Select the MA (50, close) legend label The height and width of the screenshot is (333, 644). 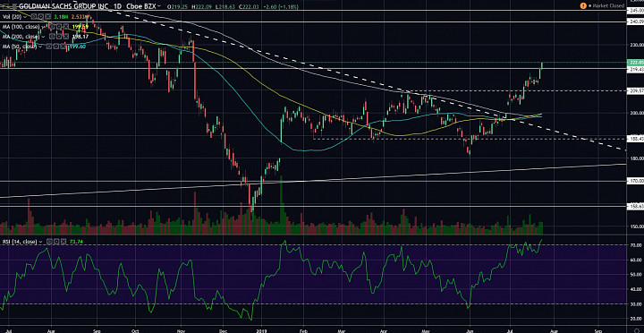pyautogui.click(x=20, y=47)
